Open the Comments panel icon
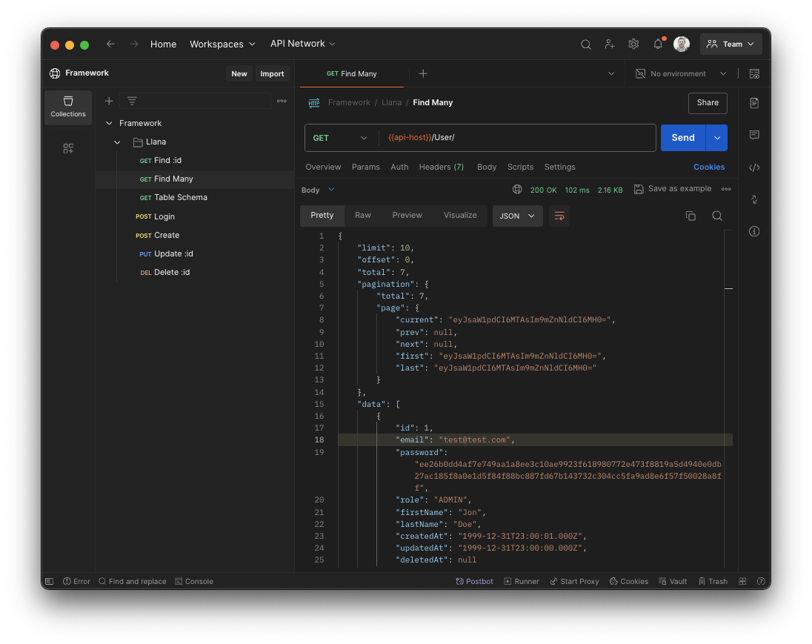812x644 pixels. 754,136
